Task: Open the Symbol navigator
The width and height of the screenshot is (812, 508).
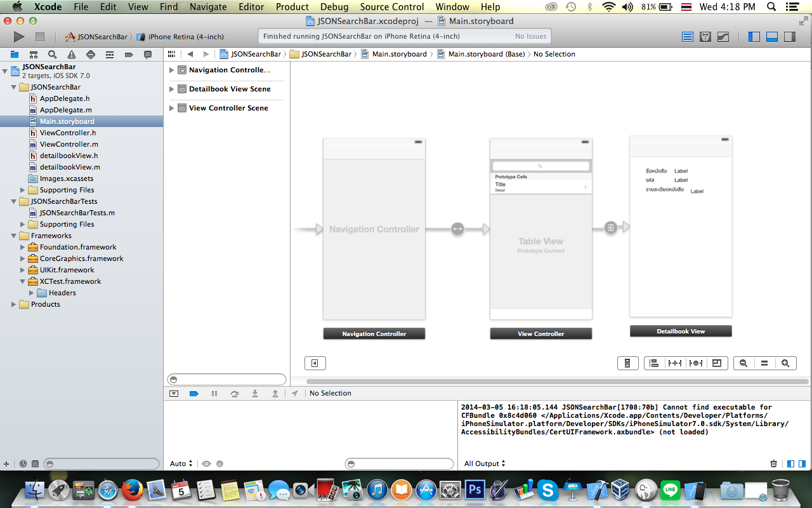Action: (x=34, y=55)
